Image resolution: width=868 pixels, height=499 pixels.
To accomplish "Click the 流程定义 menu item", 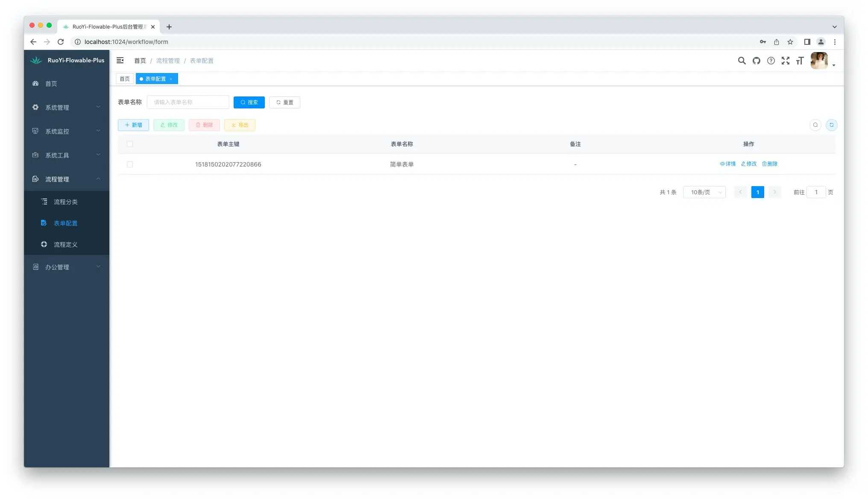I will pos(66,244).
